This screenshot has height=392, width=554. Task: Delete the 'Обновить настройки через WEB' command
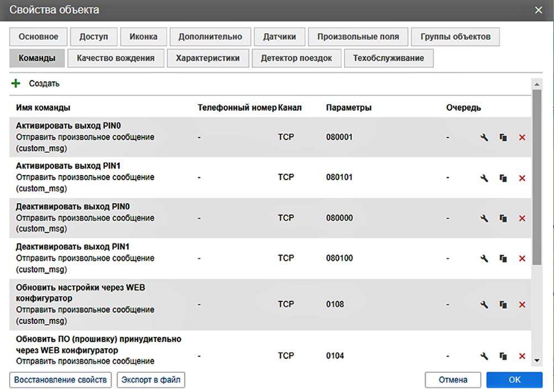click(522, 305)
